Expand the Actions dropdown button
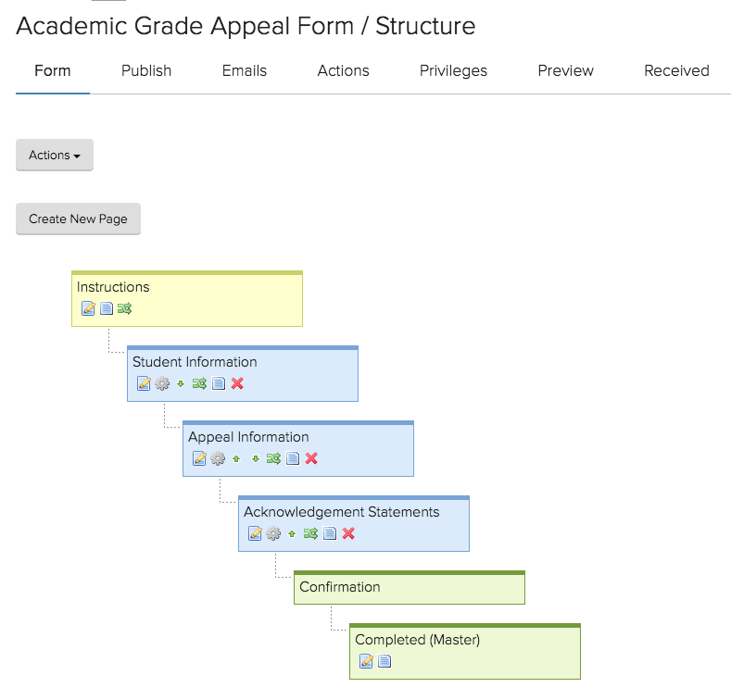 coord(55,156)
